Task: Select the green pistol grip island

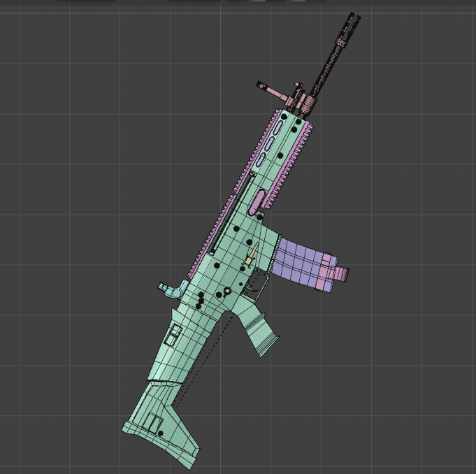Action: tap(258, 328)
